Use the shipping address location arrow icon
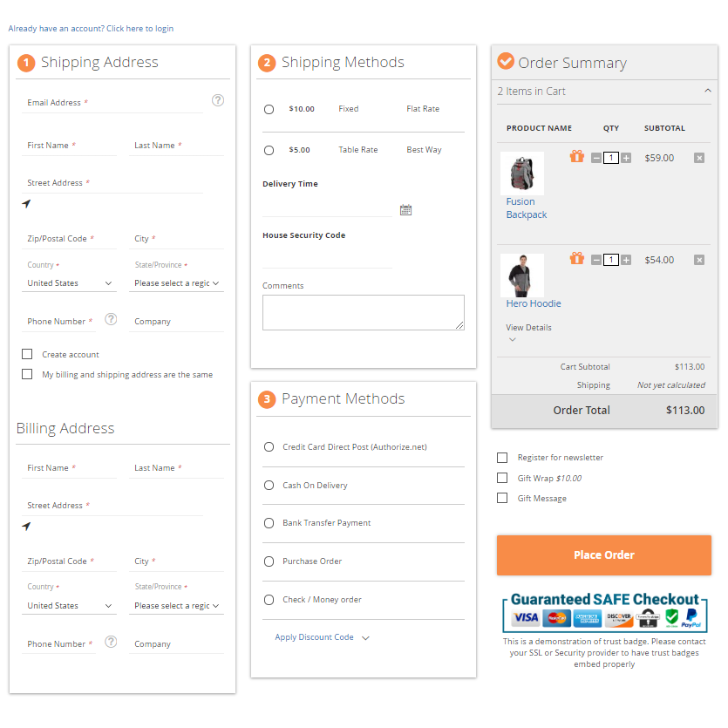728x728 pixels. point(26,204)
